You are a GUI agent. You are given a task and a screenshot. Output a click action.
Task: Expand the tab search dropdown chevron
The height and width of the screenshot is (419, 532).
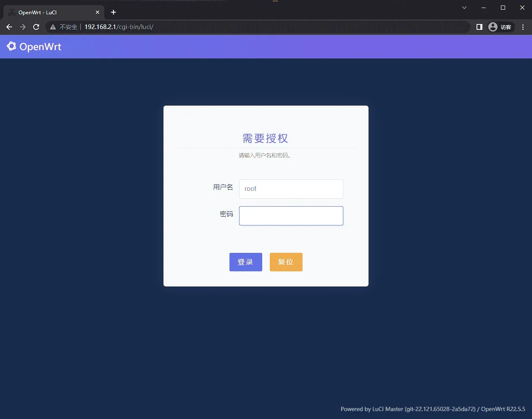point(464,8)
